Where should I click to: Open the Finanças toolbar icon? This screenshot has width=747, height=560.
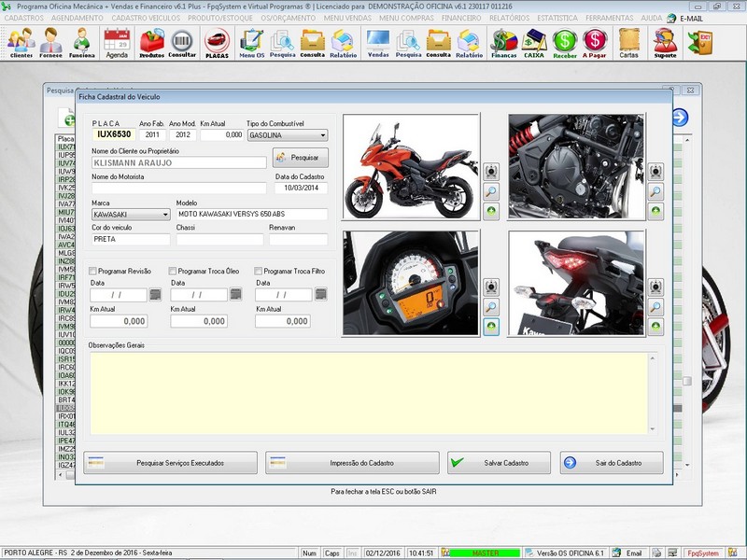pos(504,42)
